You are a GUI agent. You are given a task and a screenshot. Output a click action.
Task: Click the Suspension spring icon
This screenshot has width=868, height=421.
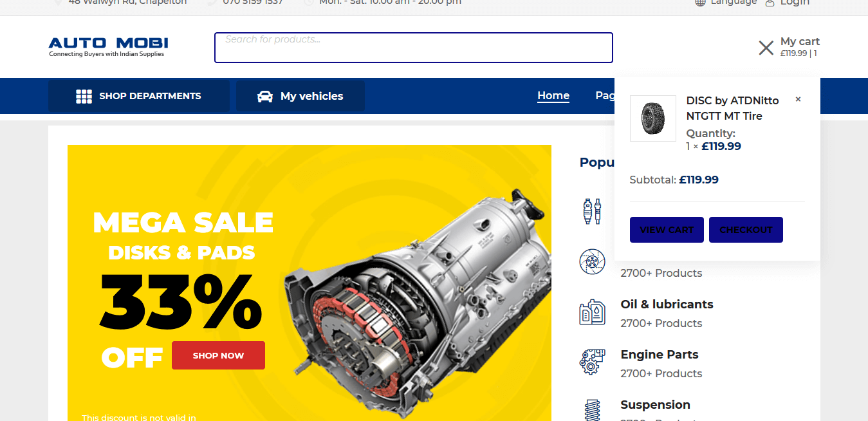click(592, 410)
